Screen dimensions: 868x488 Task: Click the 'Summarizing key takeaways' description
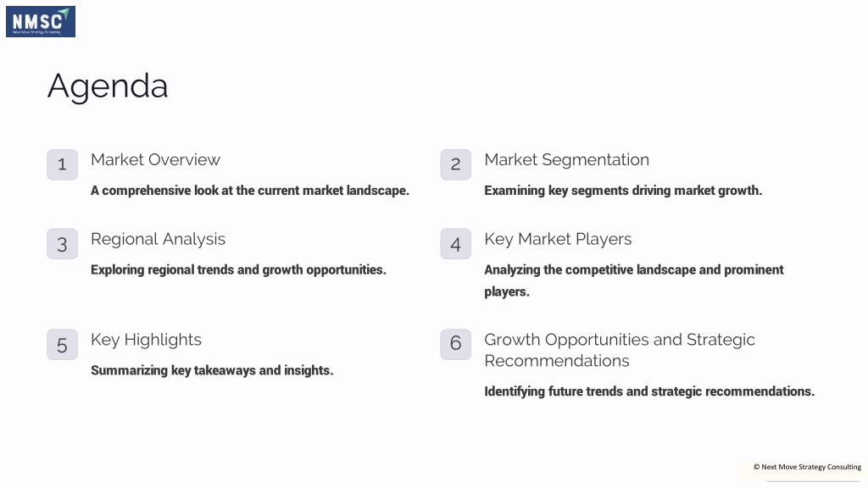click(212, 371)
